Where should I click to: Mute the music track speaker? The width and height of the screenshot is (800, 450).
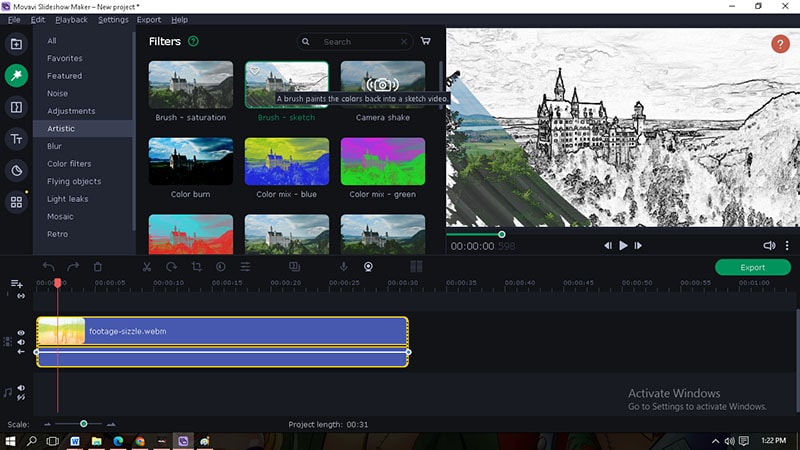click(21, 388)
